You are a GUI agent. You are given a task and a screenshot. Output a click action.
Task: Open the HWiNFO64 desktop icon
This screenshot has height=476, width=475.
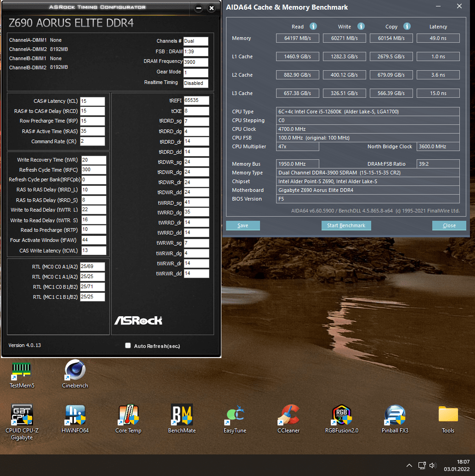(x=75, y=419)
